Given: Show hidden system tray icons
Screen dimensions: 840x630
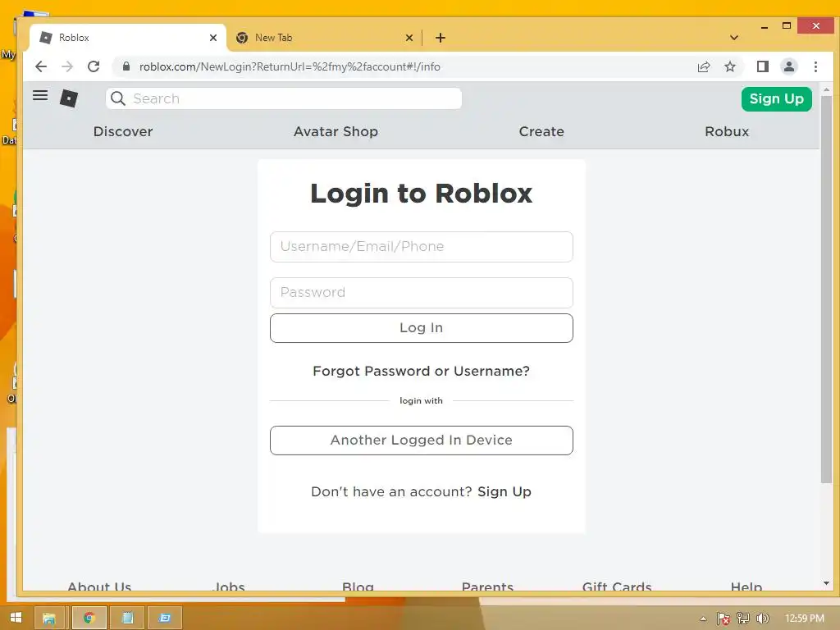Looking at the screenshot, I should click(703, 619).
